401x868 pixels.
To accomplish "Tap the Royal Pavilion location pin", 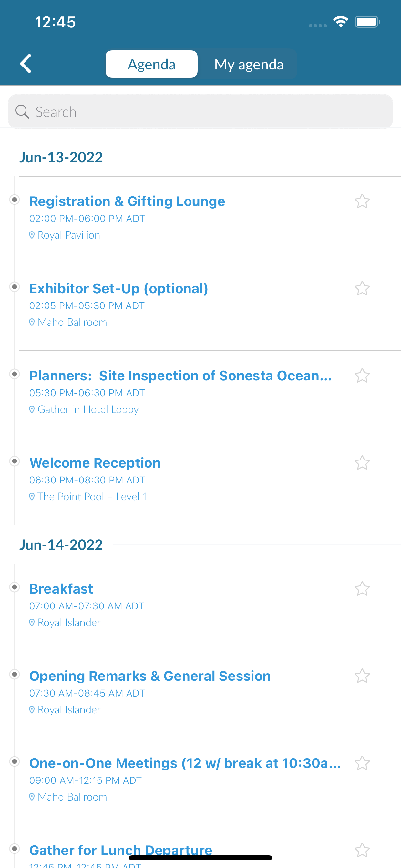I will (x=32, y=235).
